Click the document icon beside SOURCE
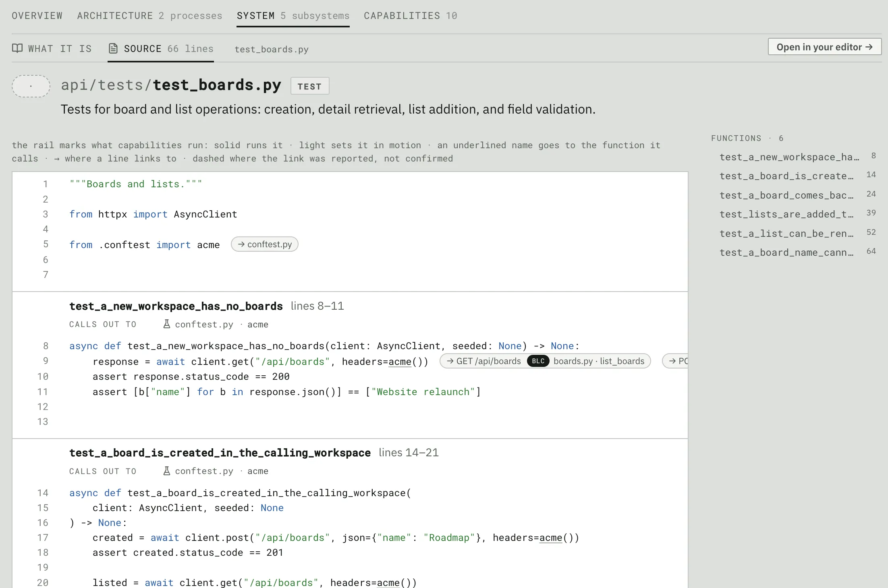 click(113, 49)
